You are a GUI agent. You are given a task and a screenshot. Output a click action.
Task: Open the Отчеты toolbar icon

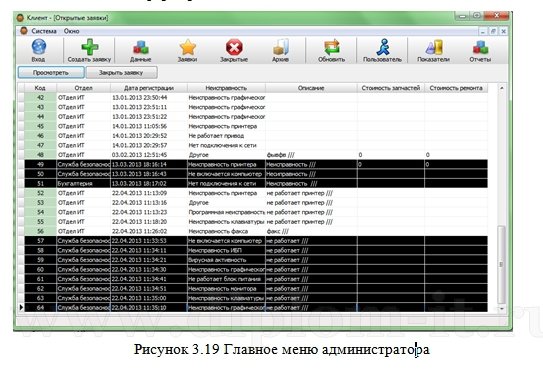(480, 47)
